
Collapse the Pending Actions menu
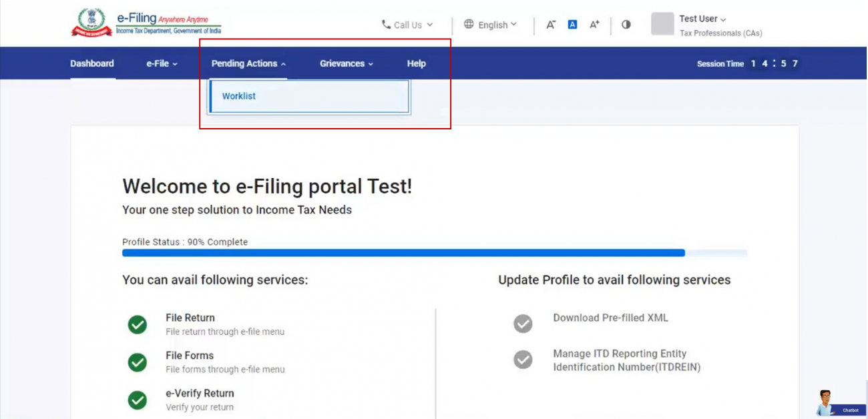click(x=245, y=63)
